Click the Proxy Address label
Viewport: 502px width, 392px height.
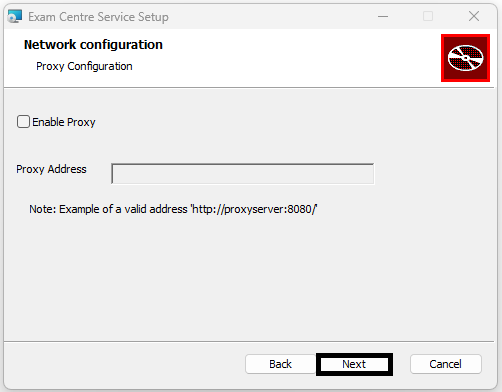point(51,169)
